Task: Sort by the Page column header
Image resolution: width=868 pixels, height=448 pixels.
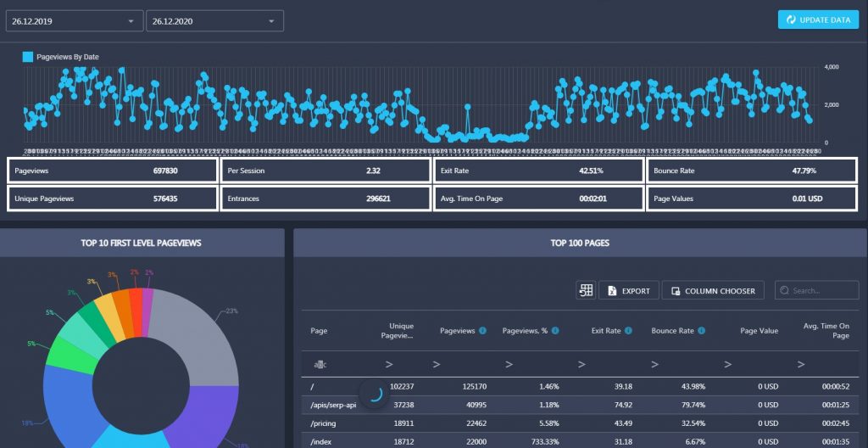Action: coord(319,330)
